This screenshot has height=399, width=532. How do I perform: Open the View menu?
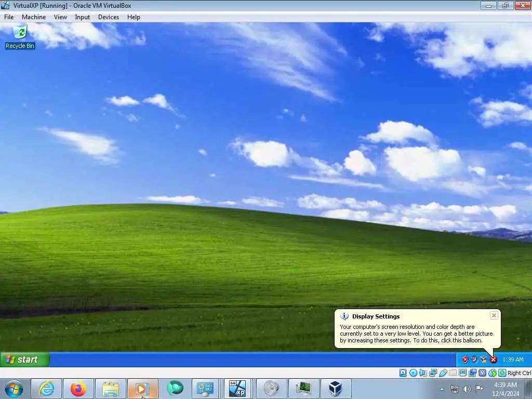point(60,17)
